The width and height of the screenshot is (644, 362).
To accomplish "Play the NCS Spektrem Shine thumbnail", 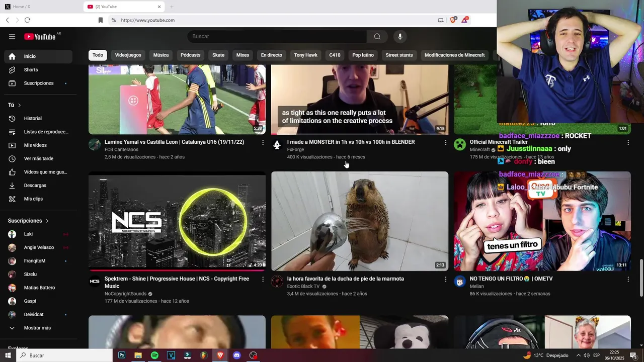I will (x=177, y=221).
